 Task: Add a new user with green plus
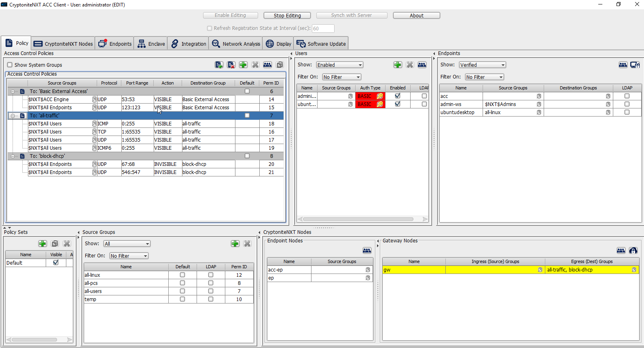click(x=398, y=65)
